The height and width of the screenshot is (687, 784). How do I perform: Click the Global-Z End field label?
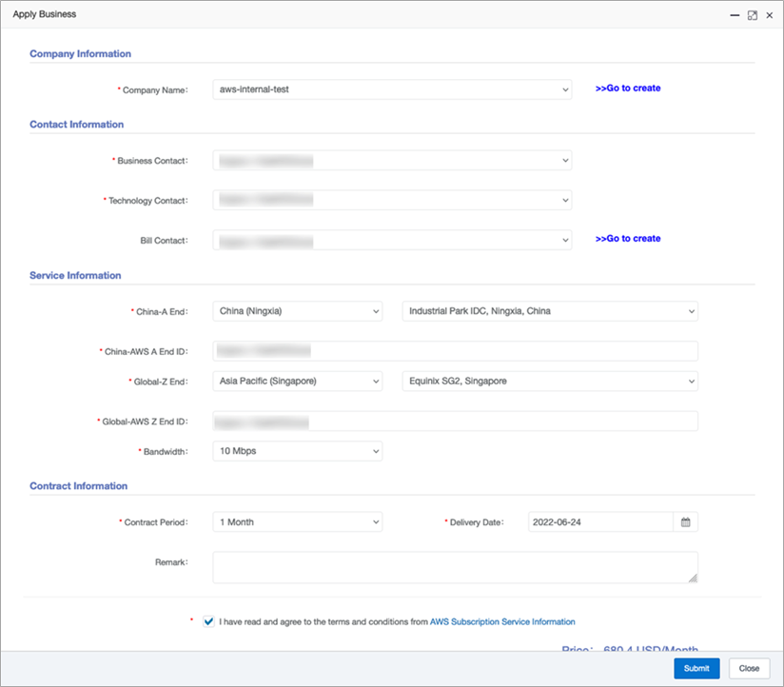[161, 382]
